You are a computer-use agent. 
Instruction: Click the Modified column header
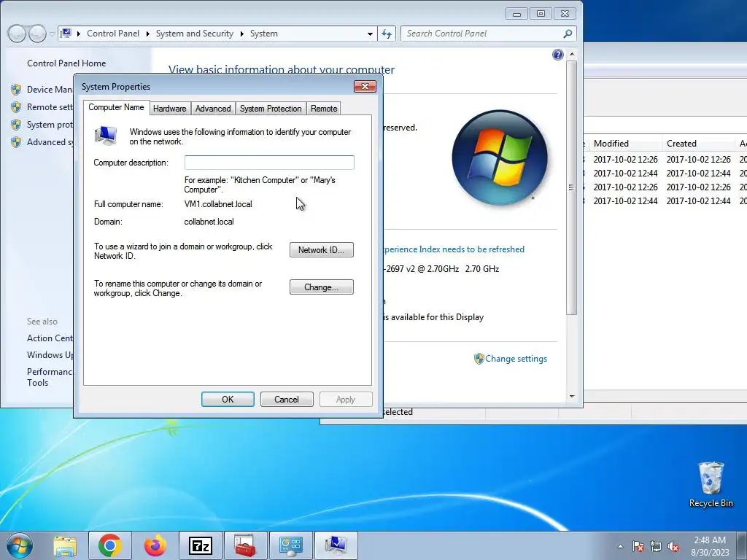click(x=624, y=144)
